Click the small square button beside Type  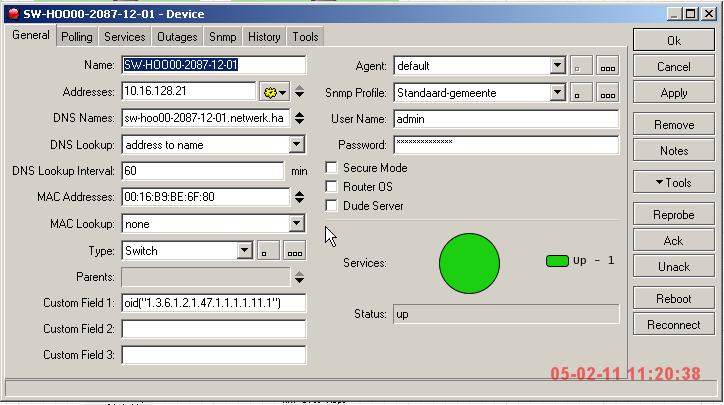[268, 251]
